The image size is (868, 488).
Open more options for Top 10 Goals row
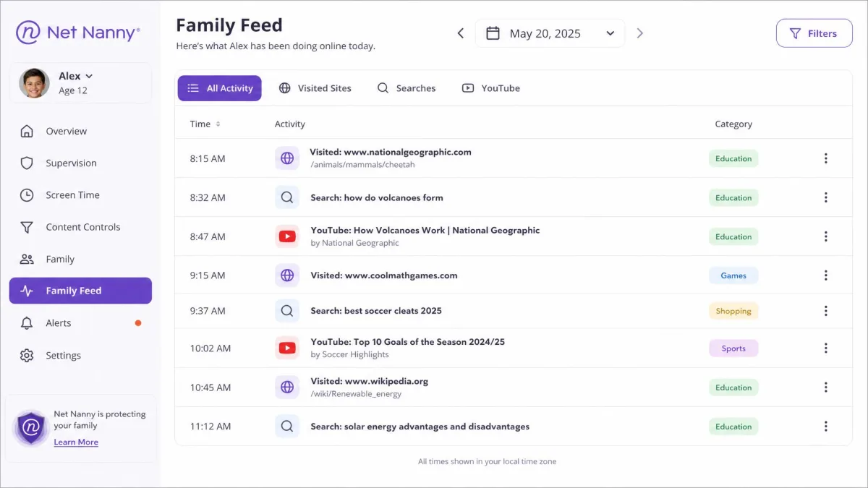pyautogui.click(x=825, y=348)
